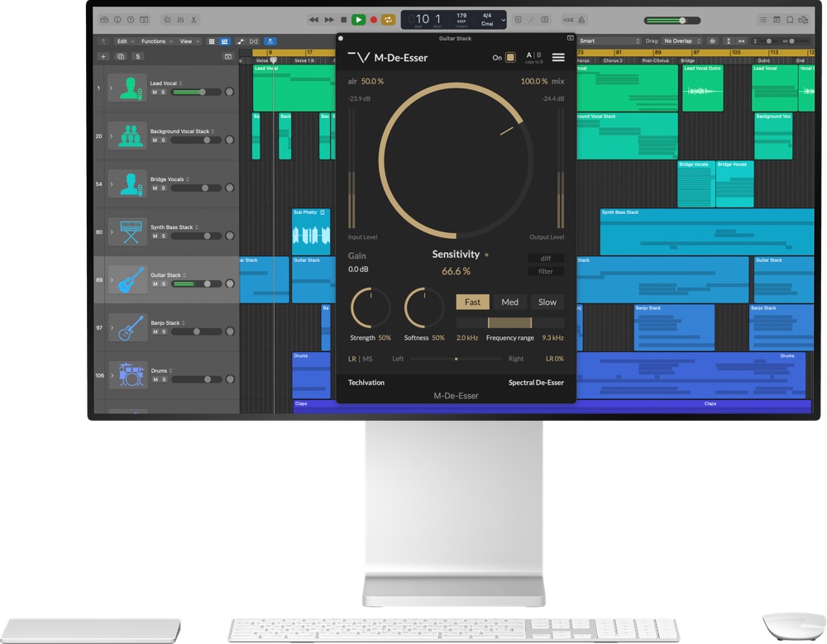Click the Guitar Stack volume slider

(196, 284)
